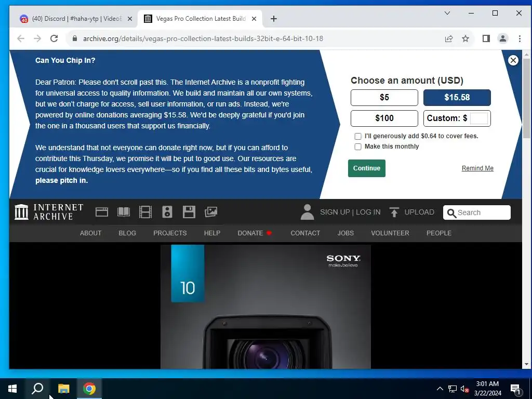Open Windows taskbar search

click(37, 389)
